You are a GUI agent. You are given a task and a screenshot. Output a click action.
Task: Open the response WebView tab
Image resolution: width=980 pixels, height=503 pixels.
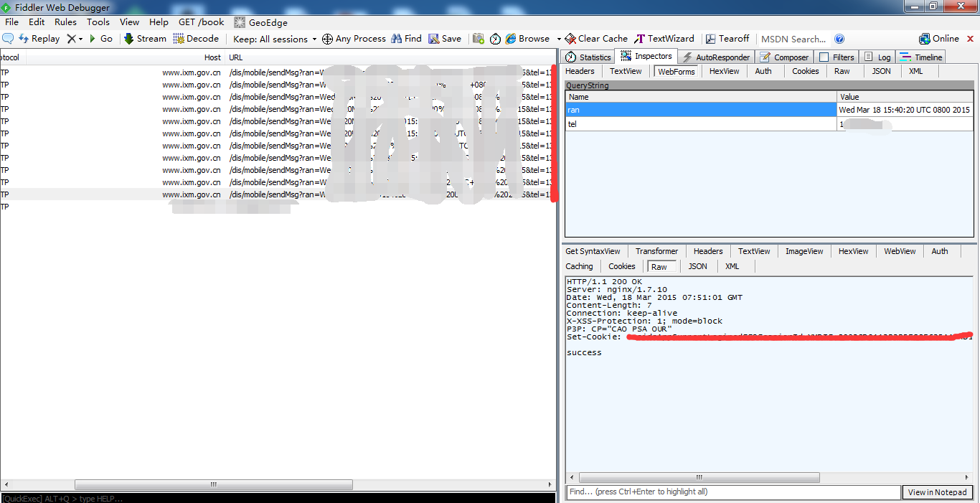pos(900,251)
